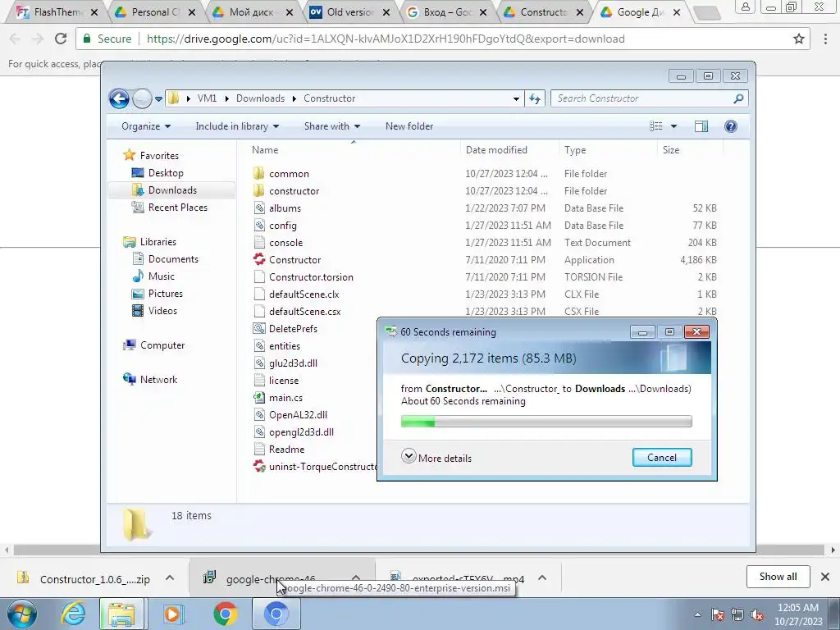Sort by Name column header

265,150
